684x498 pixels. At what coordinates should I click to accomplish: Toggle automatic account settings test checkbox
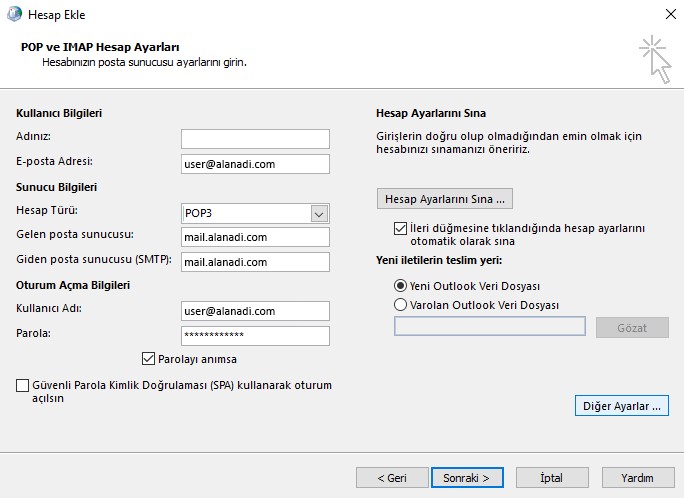400,229
